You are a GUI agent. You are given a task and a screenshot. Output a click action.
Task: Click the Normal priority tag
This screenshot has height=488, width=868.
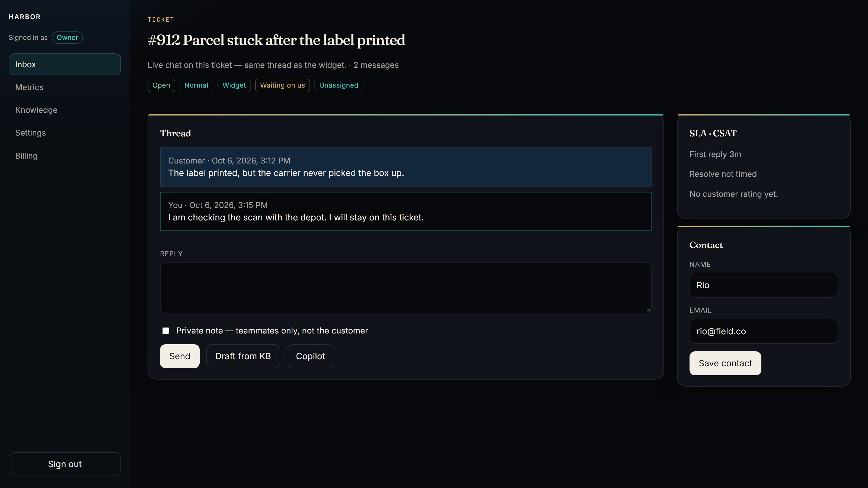[x=196, y=85]
